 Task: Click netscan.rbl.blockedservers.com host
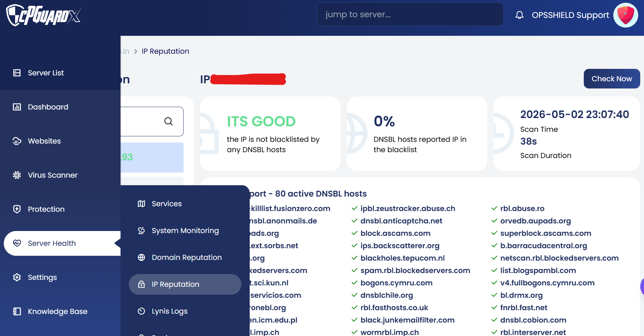tap(559, 258)
